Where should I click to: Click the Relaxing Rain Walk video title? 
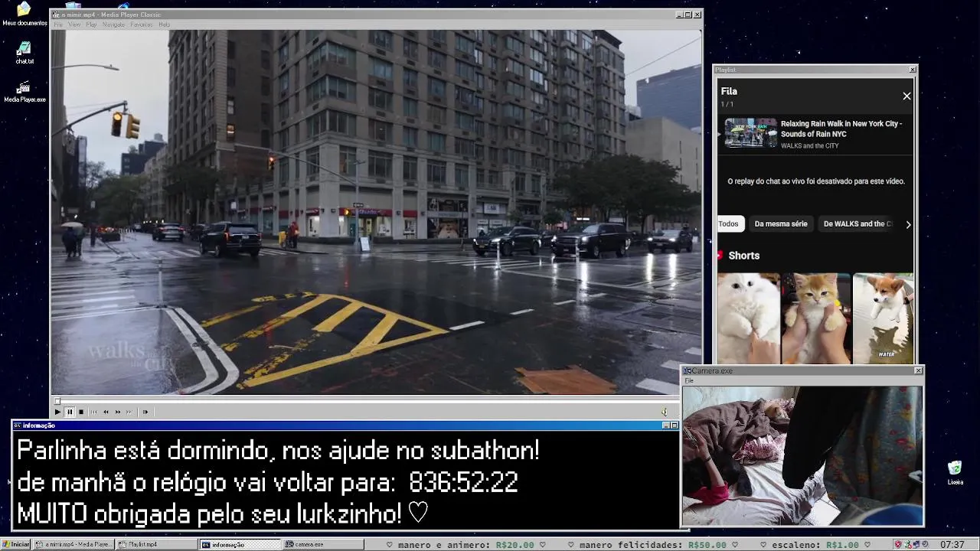[x=841, y=129]
